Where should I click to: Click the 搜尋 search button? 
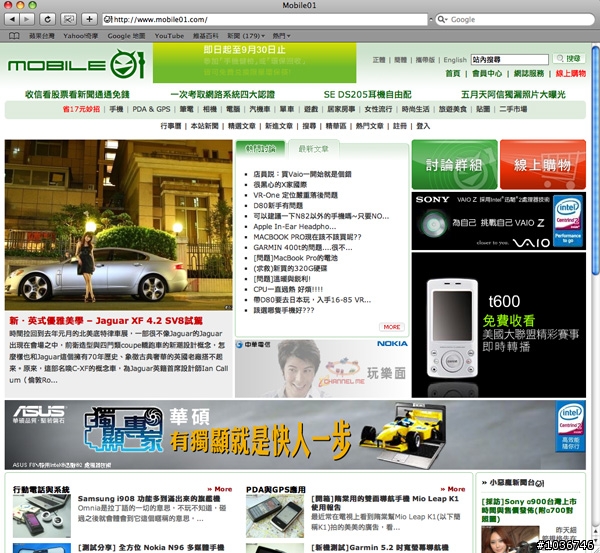[x=569, y=59]
